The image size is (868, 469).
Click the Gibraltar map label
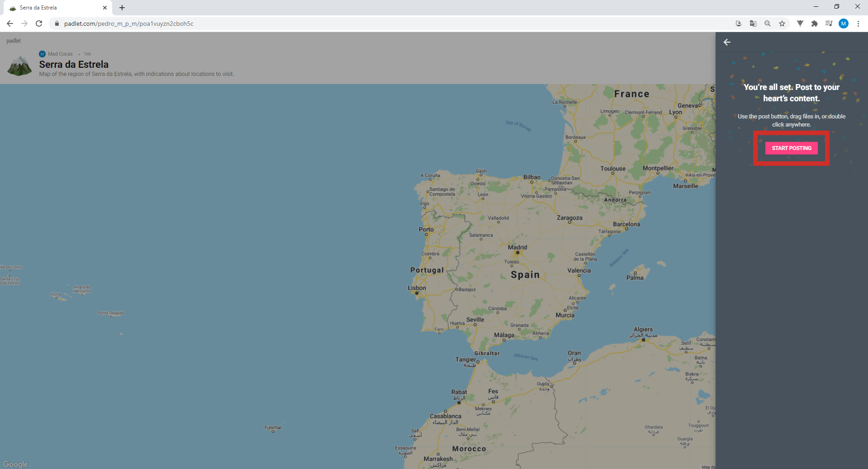[x=487, y=353]
